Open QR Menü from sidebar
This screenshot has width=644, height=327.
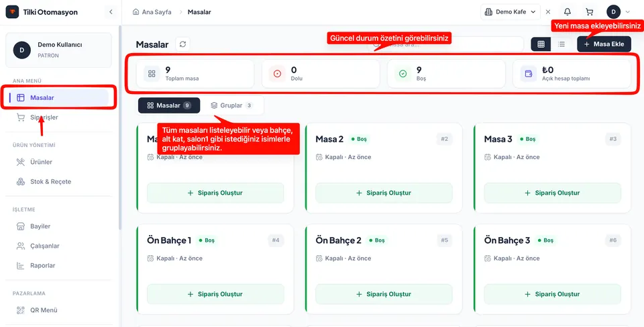[44, 310]
